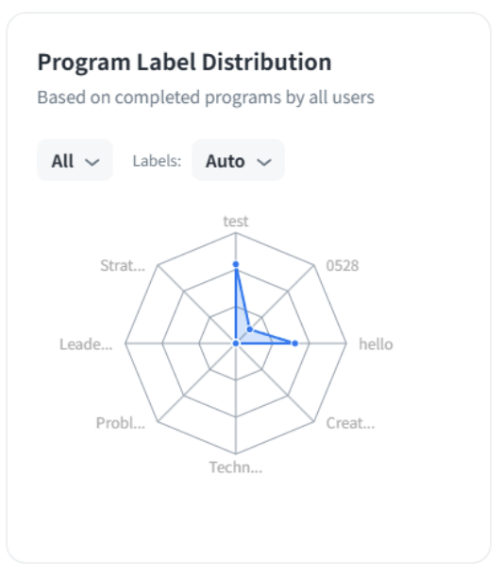
Task: Click the test data point on radar
Action: point(236,264)
